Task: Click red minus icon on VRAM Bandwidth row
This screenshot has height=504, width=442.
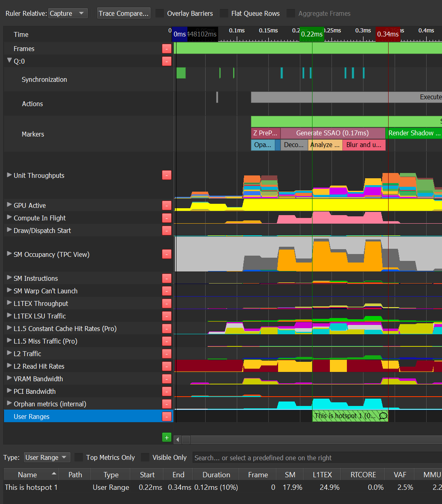Action: [166, 379]
